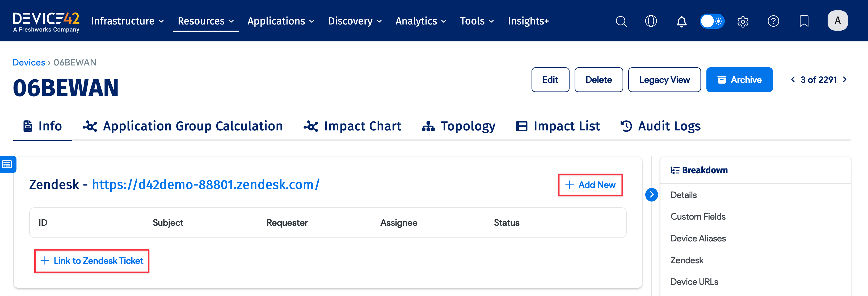Toggle the light/dark theme switch
The image size is (868, 296).
point(712,21)
